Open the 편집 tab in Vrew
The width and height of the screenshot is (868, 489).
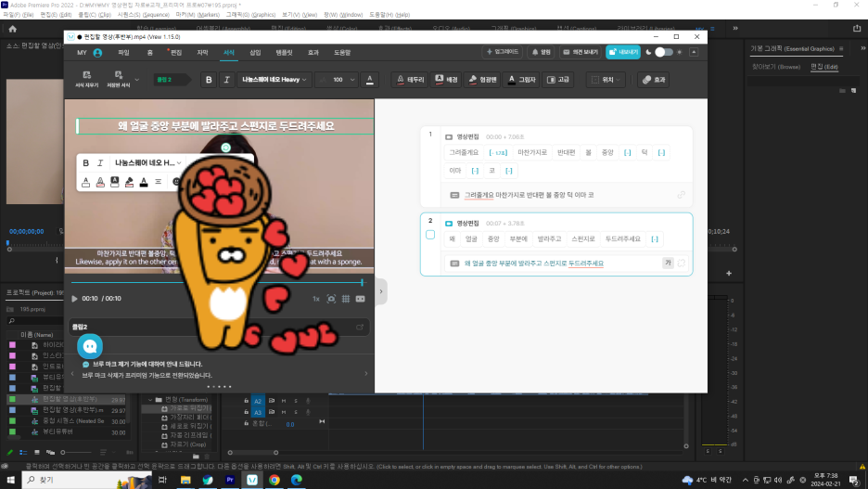tap(175, 53)
